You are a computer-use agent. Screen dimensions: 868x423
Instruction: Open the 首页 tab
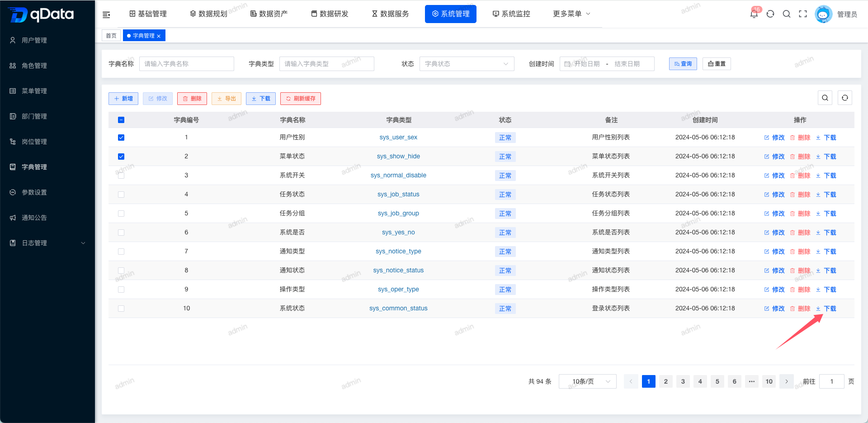pyautogui.click(x=111, y=36)
